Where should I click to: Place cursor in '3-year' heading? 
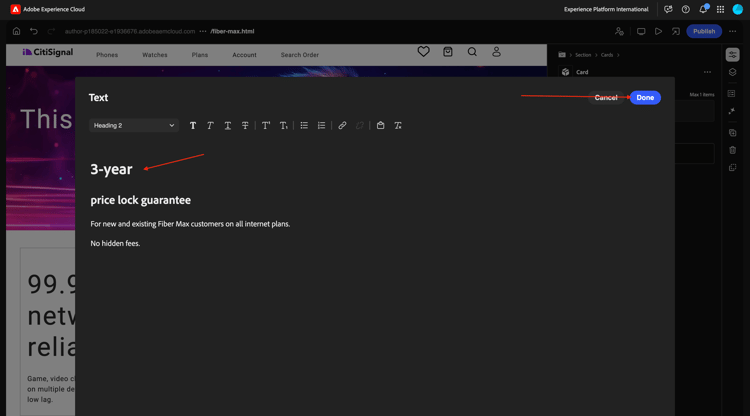click(x=111, y=169)
